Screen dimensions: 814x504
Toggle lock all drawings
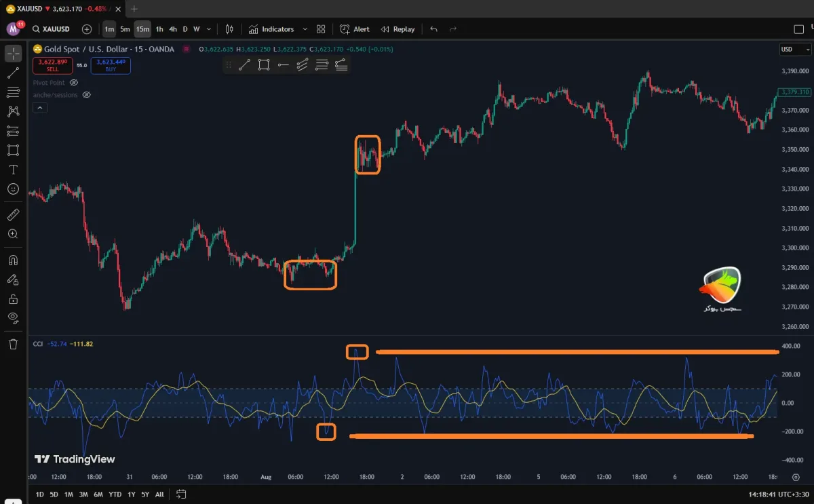click(x=13, y=298)
